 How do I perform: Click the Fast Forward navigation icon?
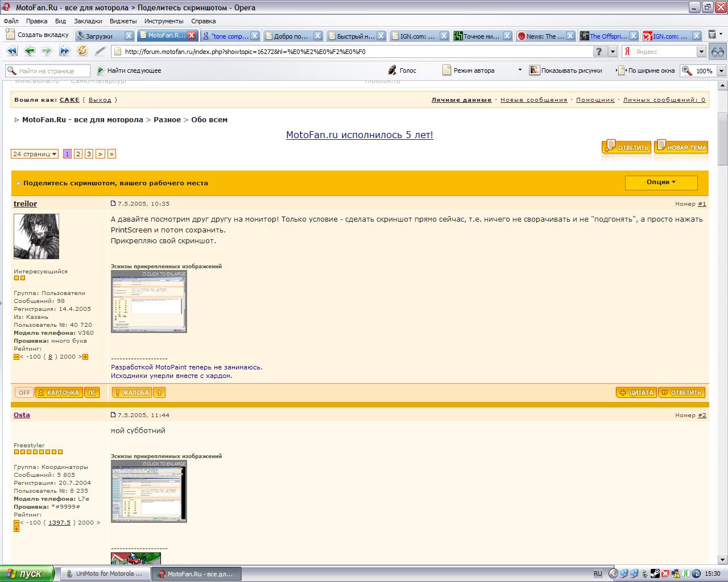pyautogui.click(x=64, y=51)
